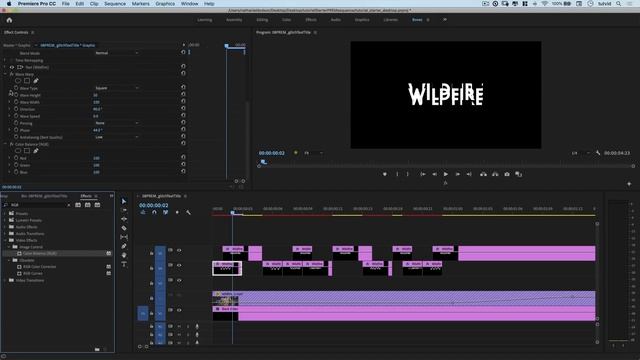The height and width of the screenshot is (360, 640).
Task: Open Timeline display settings wrench
Action: [x=188, y=212]
